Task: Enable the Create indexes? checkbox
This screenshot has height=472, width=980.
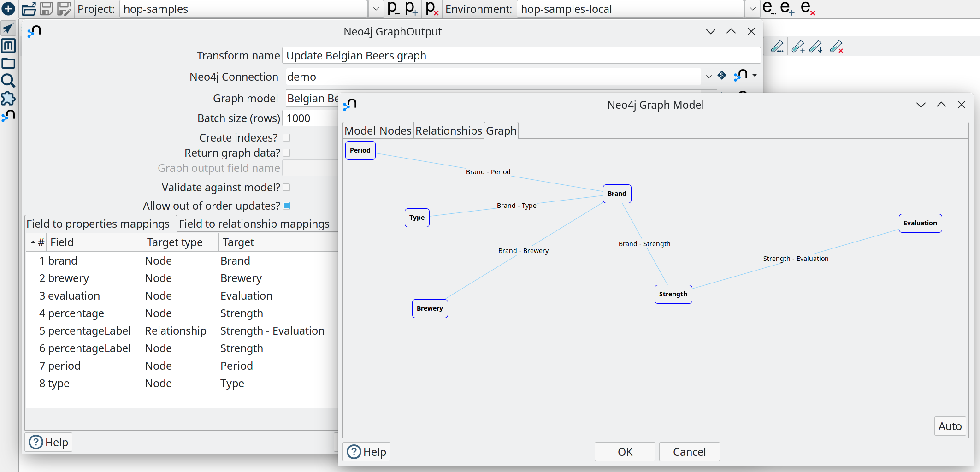Action: click(286, 137)
